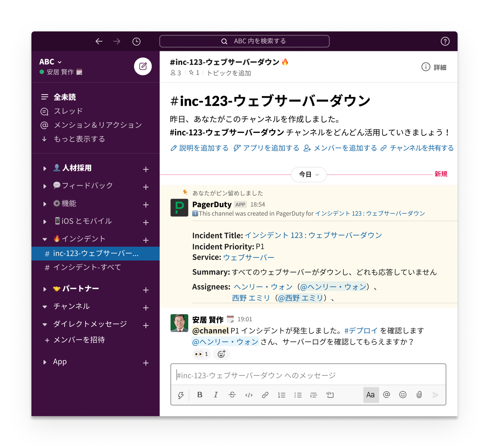Collapse the インシデント section
The image size is (489, 448).
pyautogui.click(x=45, y=239)
